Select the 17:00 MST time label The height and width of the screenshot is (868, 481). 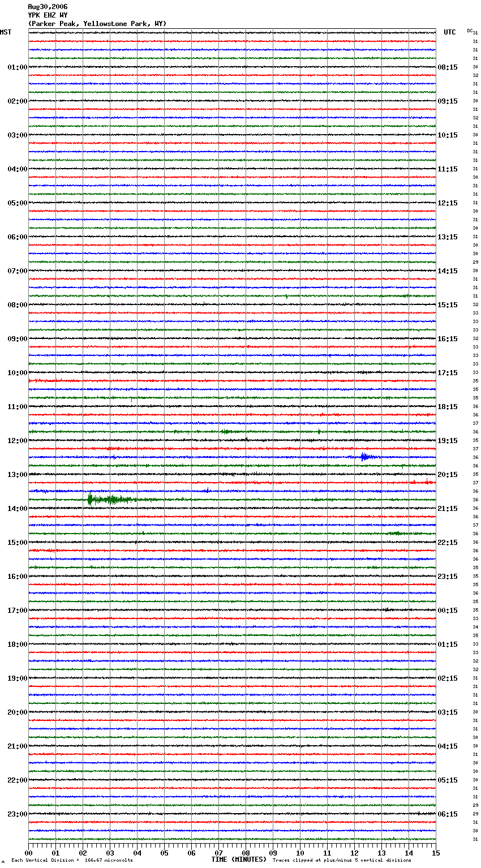tap(17, 611)
